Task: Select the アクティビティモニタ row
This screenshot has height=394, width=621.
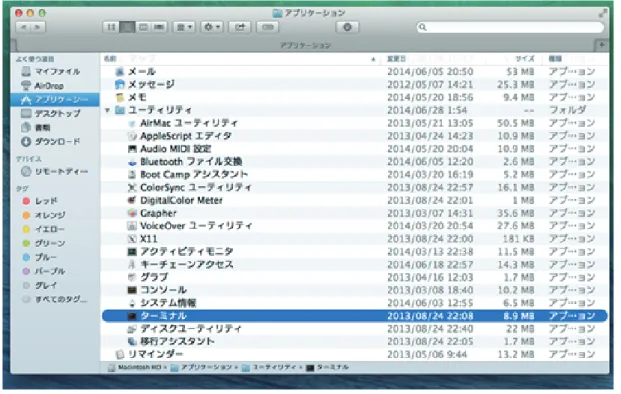Action: 355,251
